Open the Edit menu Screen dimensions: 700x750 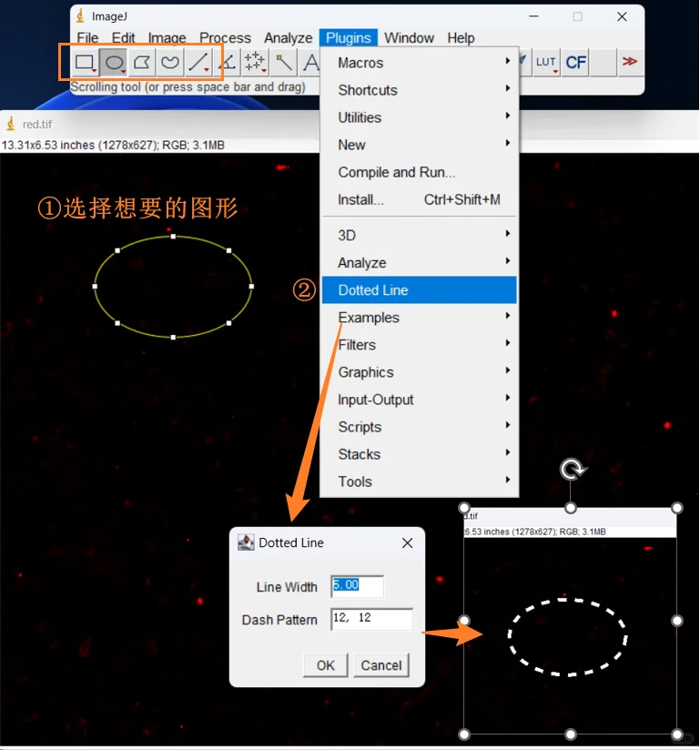click(124, 38)
